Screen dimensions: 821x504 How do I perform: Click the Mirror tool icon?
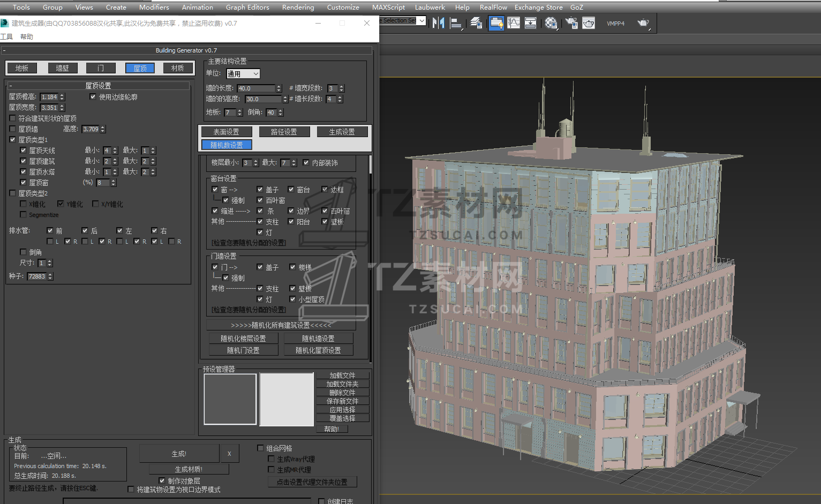tap(439, 23)
